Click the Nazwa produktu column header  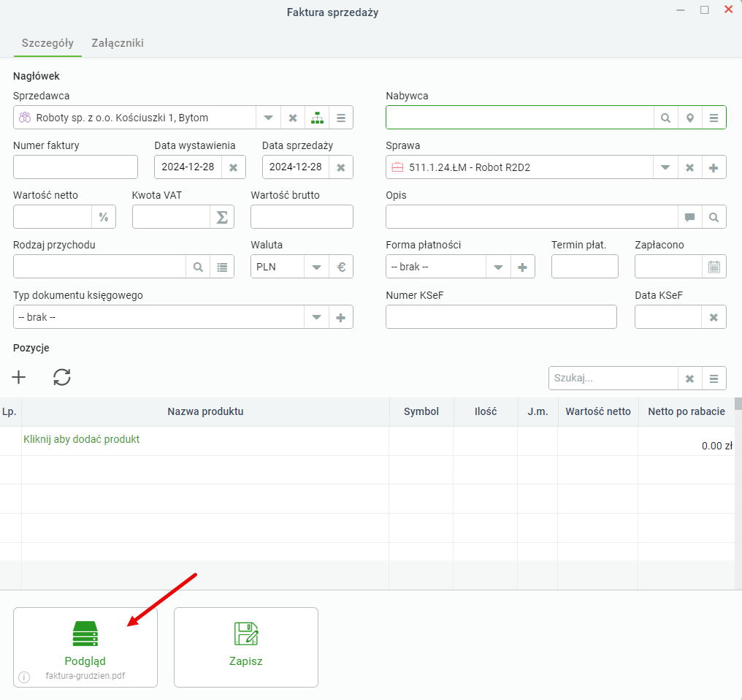click(205, 411)
